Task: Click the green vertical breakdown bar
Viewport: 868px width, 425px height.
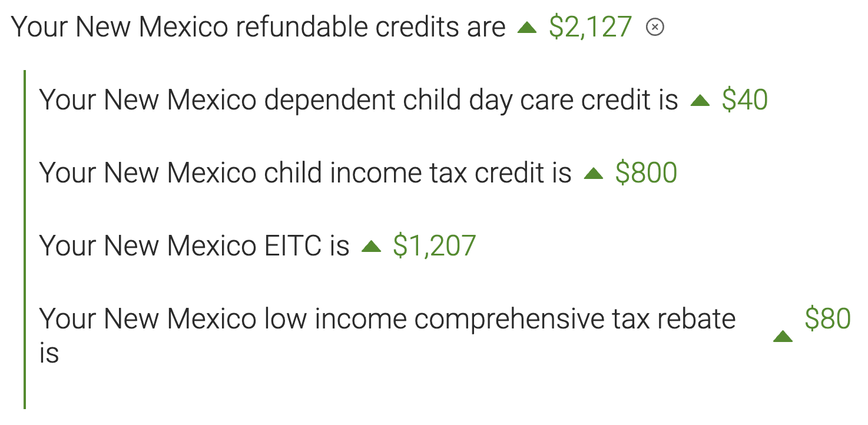Action: click(25, 239)
